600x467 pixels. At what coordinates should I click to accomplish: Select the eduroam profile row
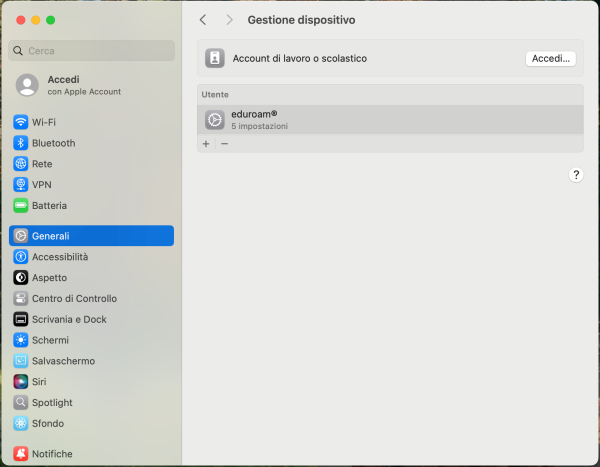click(390, 120)
